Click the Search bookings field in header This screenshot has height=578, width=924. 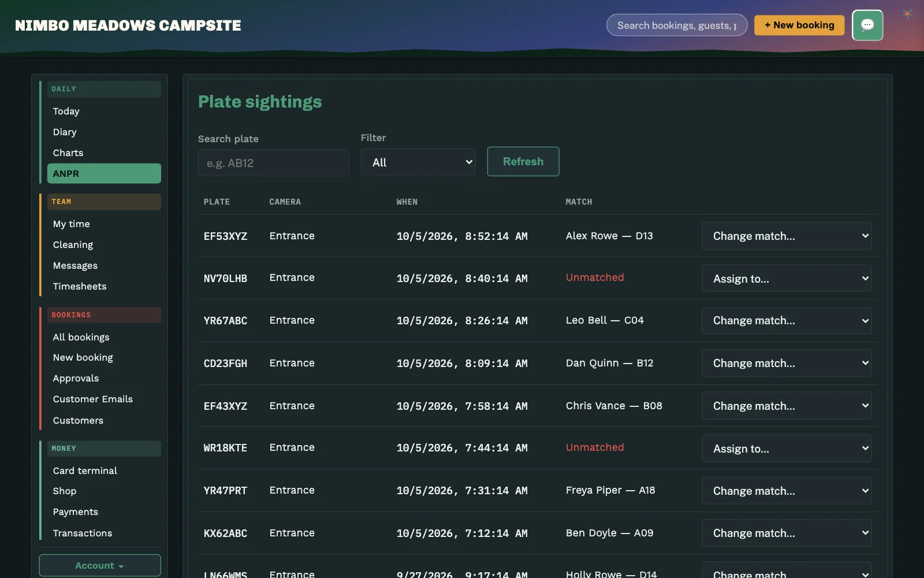(677, 25)
